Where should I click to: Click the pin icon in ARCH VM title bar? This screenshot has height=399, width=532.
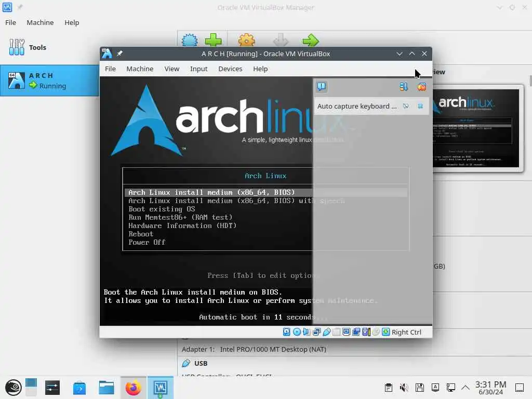120,54
